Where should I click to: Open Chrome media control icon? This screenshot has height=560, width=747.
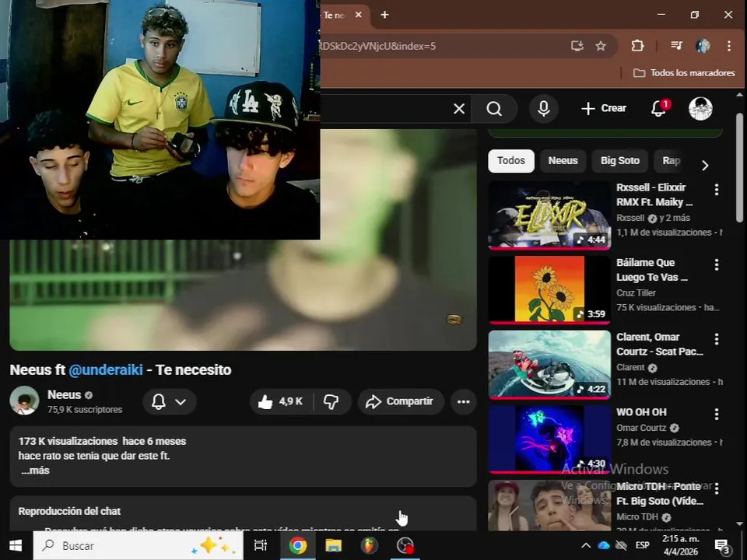click(676, 46)
